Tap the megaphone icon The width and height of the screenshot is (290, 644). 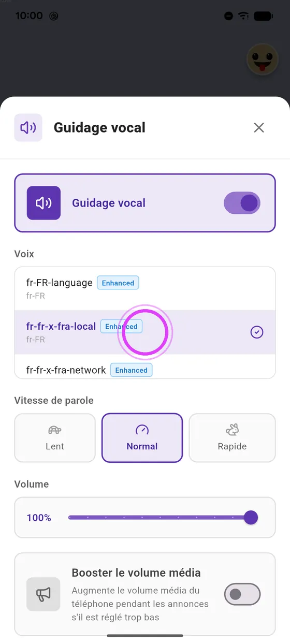pos(44,594)
